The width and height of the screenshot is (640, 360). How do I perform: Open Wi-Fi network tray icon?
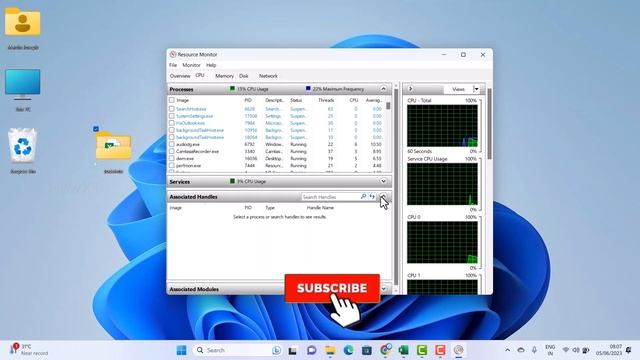(566, 350)
